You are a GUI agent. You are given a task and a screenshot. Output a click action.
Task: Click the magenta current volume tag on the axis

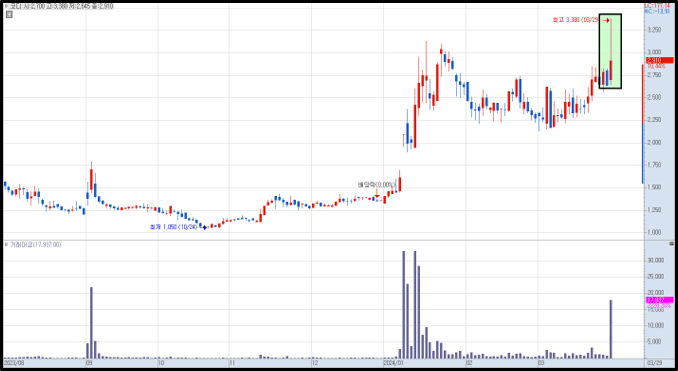(x=659, y=300)
